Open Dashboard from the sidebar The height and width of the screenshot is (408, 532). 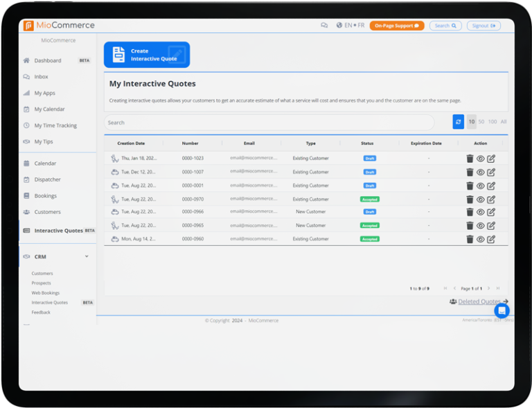tap(48, 61)
